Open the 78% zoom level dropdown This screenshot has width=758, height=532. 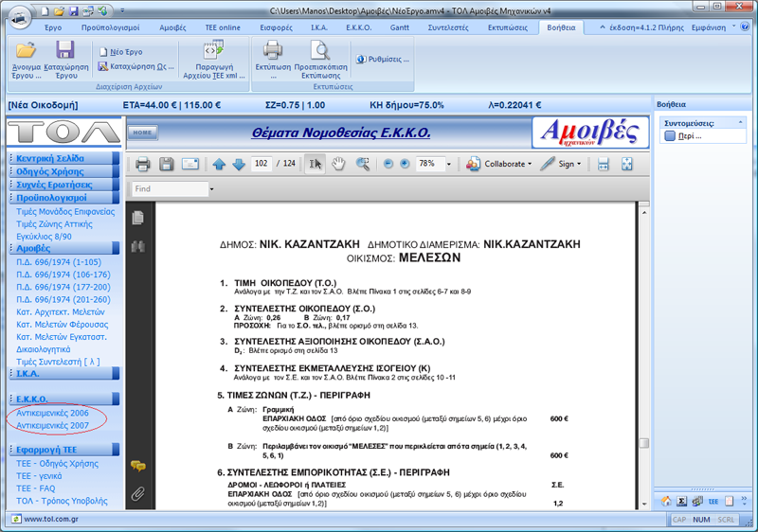coord(448,164)
